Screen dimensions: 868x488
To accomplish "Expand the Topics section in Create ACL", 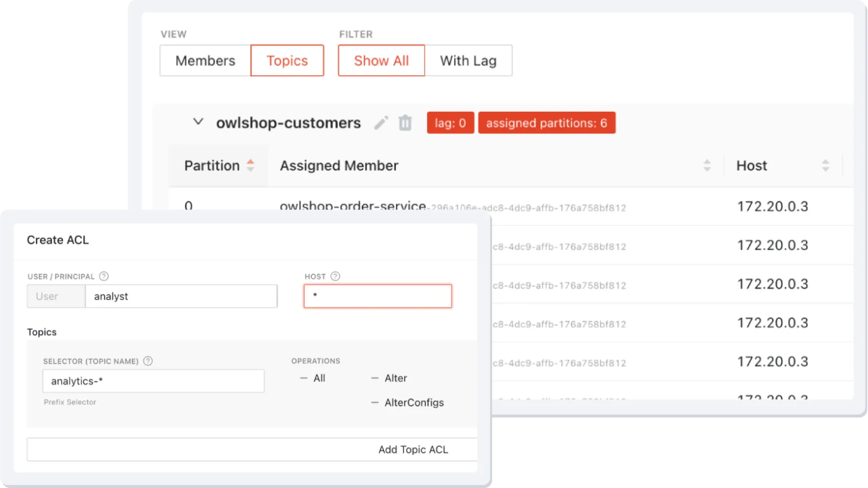I will 41,332.
